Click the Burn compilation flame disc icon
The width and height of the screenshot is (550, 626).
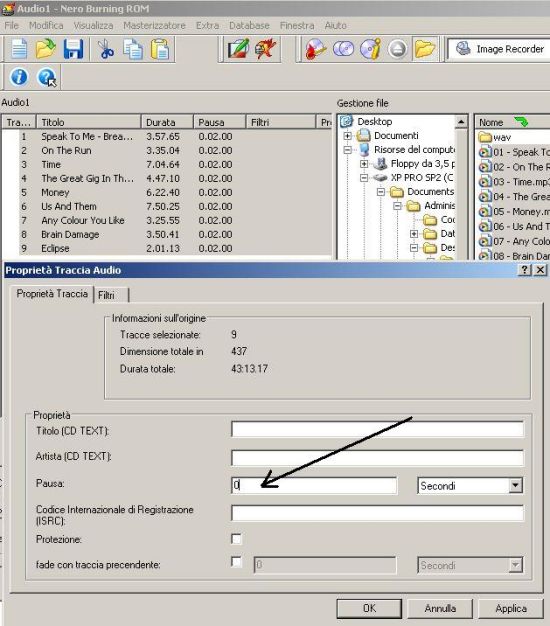pyautogui.click(x=316, y=49)
